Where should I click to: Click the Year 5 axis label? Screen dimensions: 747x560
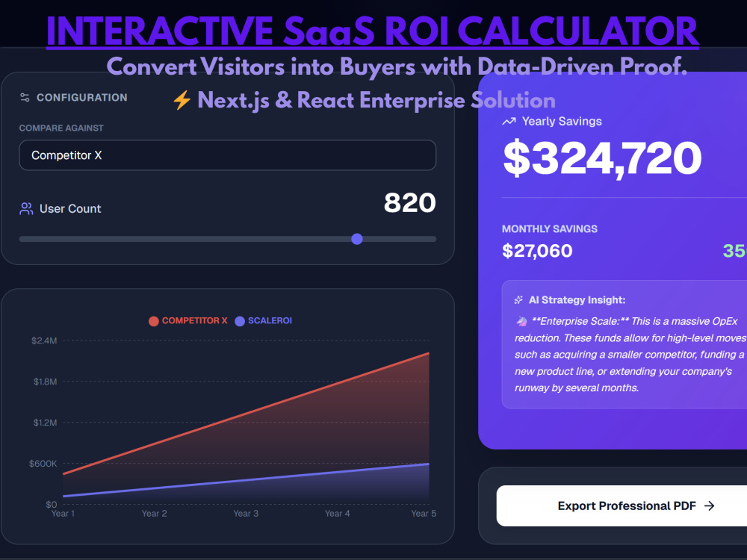point(424,514)
